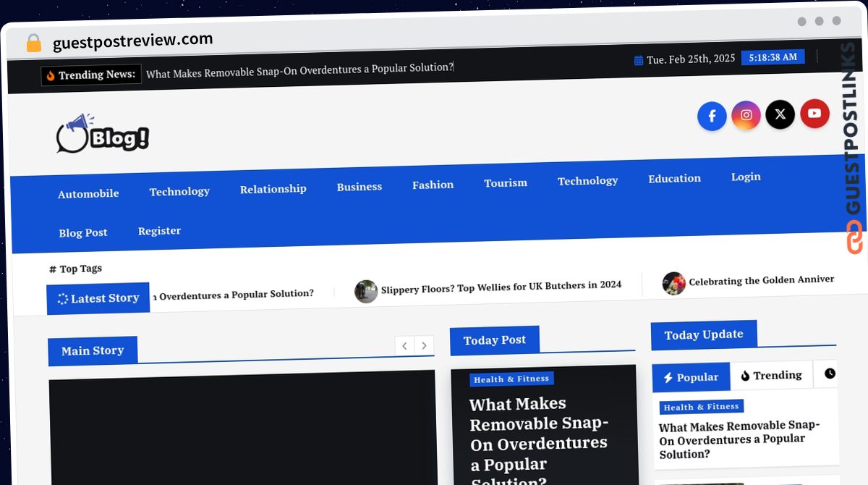Click the calendar icon beside the date
This screenshot has width=868, height=485.
639,61
